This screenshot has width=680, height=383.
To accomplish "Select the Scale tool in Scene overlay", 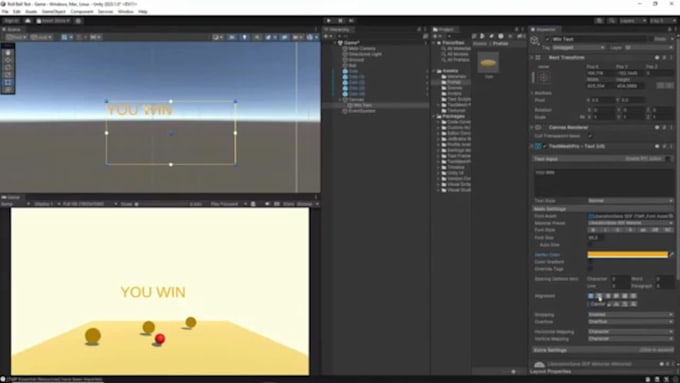I will coord(8,75).
